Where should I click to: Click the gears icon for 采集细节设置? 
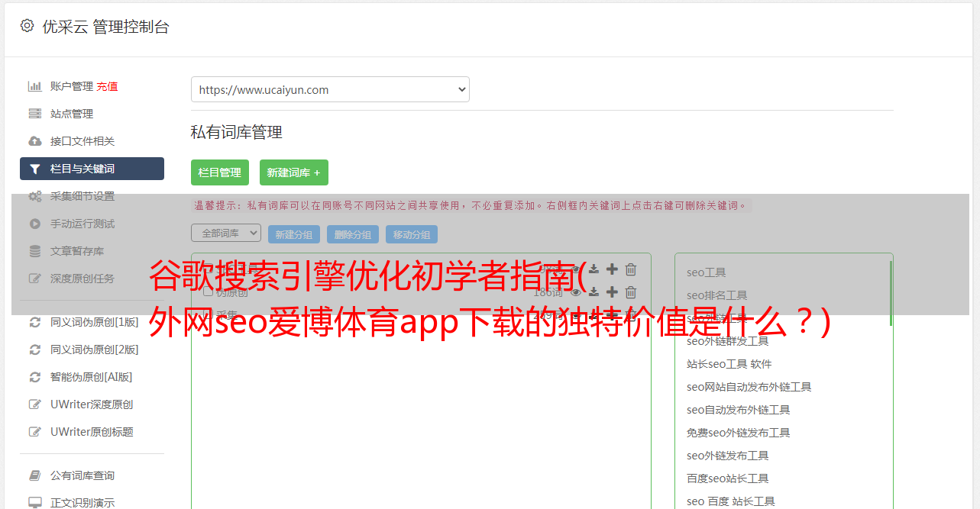tap(35, 196)
